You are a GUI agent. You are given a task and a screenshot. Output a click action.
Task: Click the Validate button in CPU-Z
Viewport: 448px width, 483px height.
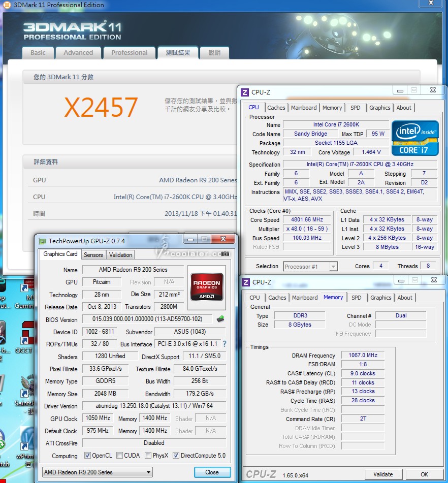383,474
